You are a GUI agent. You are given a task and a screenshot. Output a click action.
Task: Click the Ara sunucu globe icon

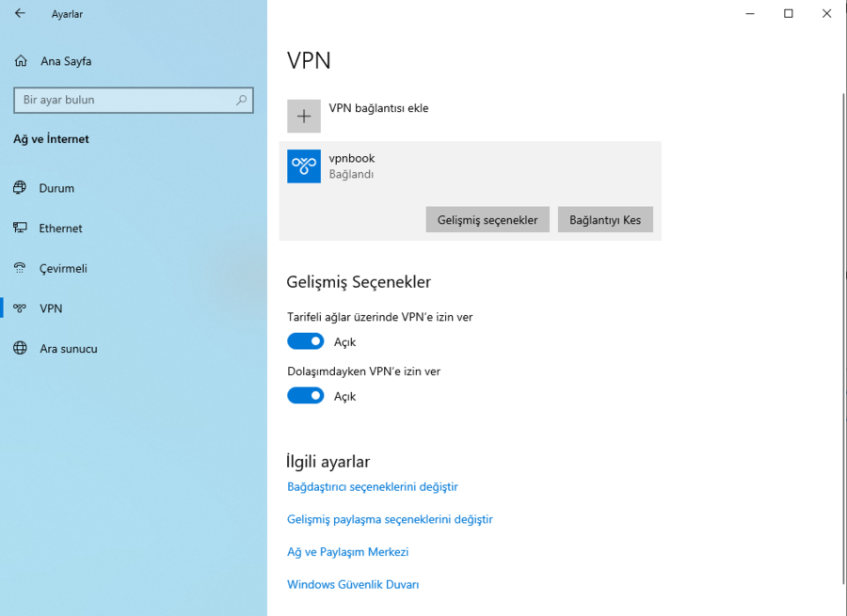(x=20, y=349)
